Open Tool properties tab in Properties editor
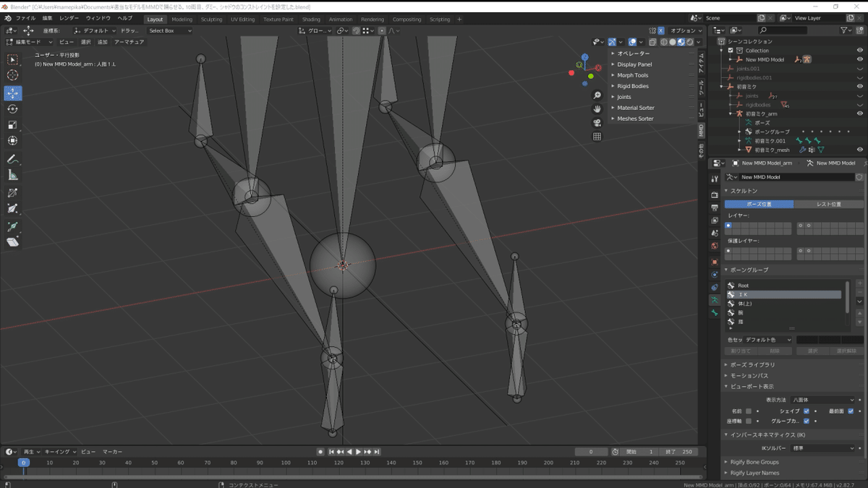This screenshot has height=488, width=868. (x=715, y=179)
